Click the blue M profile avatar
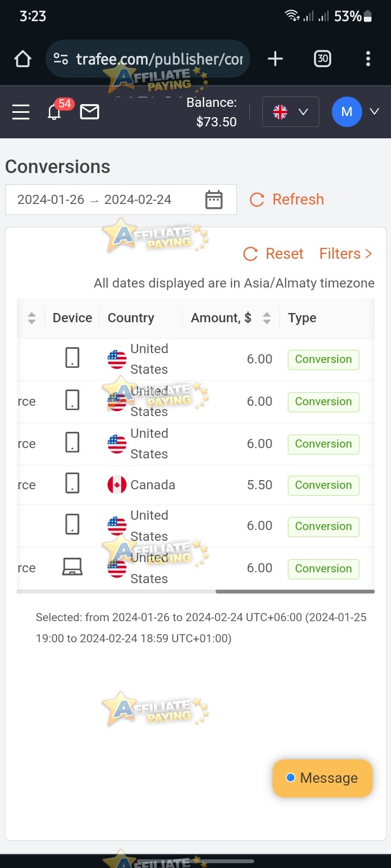 click(347, 112)
